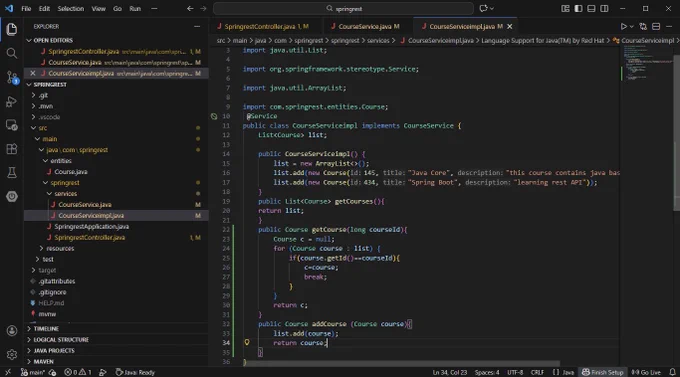Expand the Logical Structure section
This screenshot has width=680, height=377.
click(x=61, y=339)
